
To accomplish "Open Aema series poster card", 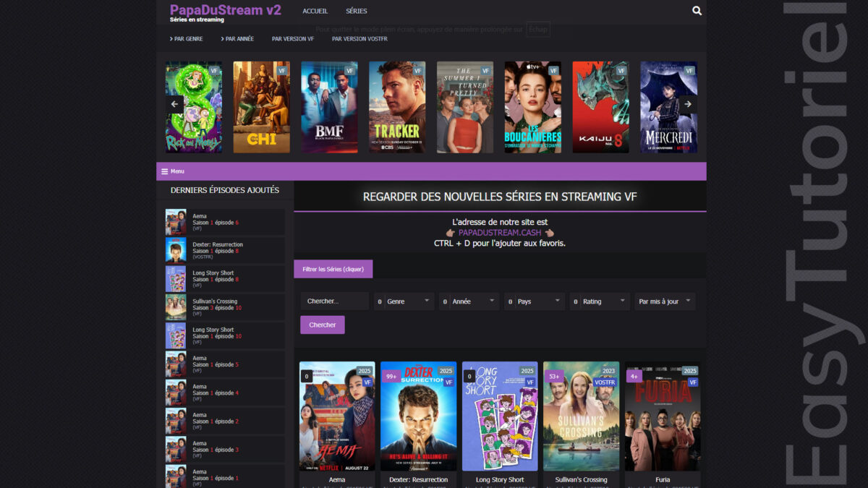I will (x=337, y=416).
